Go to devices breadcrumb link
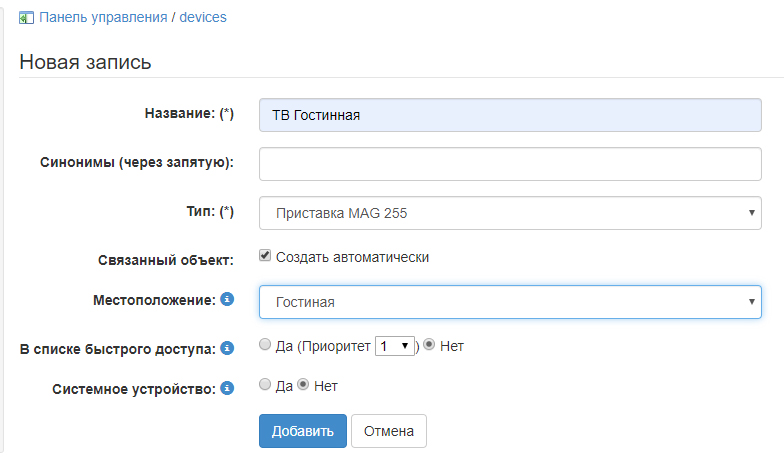Screen dimensions: 784x456 (x=203, y=17)
